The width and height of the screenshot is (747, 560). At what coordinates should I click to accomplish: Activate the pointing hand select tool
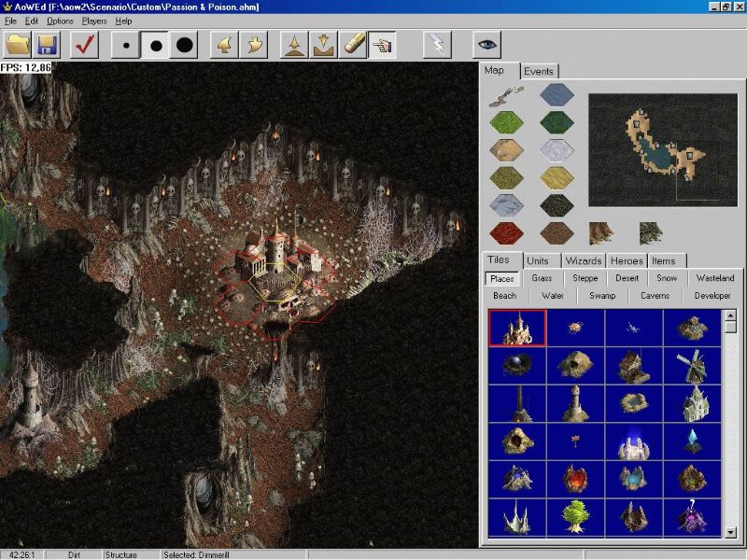(x=382, y=45)
